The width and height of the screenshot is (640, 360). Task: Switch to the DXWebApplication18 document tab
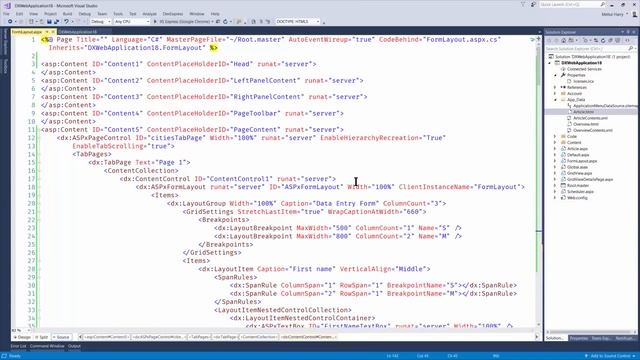click(78, 32)
